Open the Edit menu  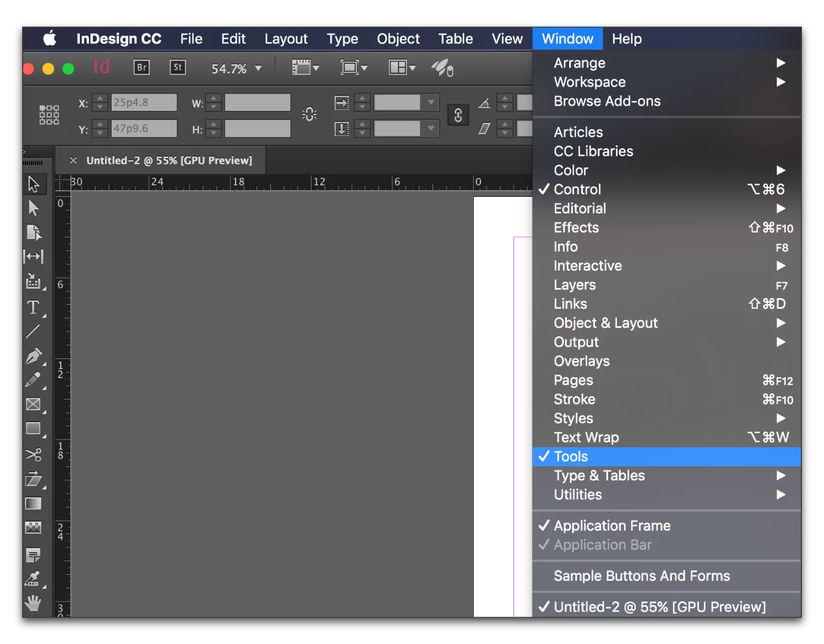[233, 39]
